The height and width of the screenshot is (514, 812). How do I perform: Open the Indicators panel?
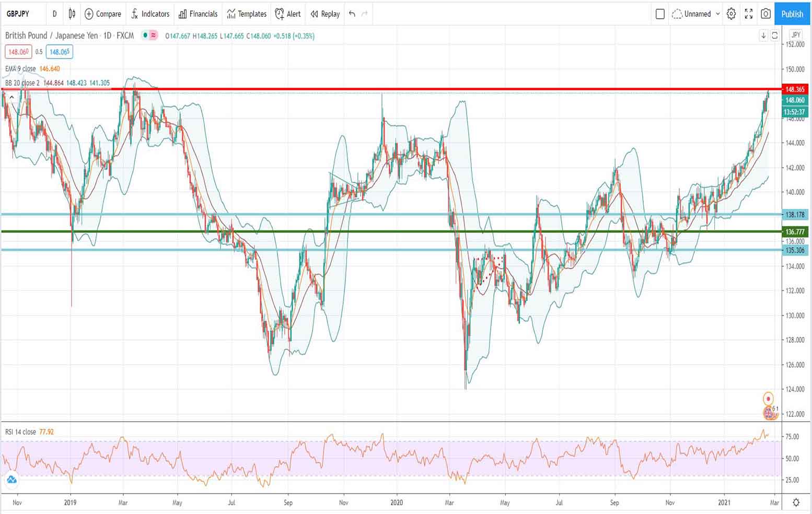150,14
